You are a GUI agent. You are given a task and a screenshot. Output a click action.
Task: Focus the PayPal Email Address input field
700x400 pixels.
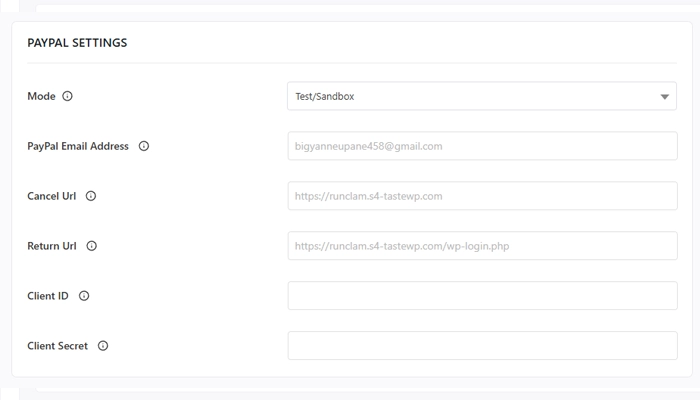tap(482, 146)
